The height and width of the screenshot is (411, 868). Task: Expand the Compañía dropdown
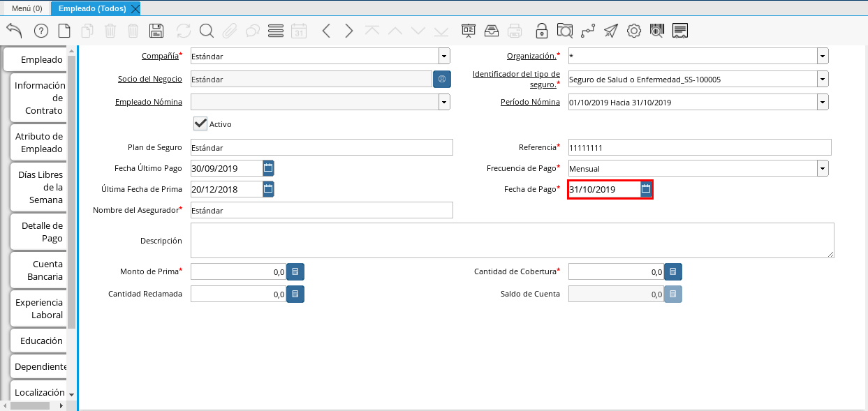click(x=444, y=57)
